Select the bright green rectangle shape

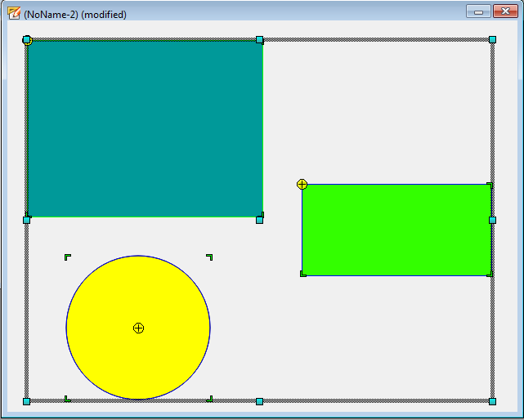point(396,230)
